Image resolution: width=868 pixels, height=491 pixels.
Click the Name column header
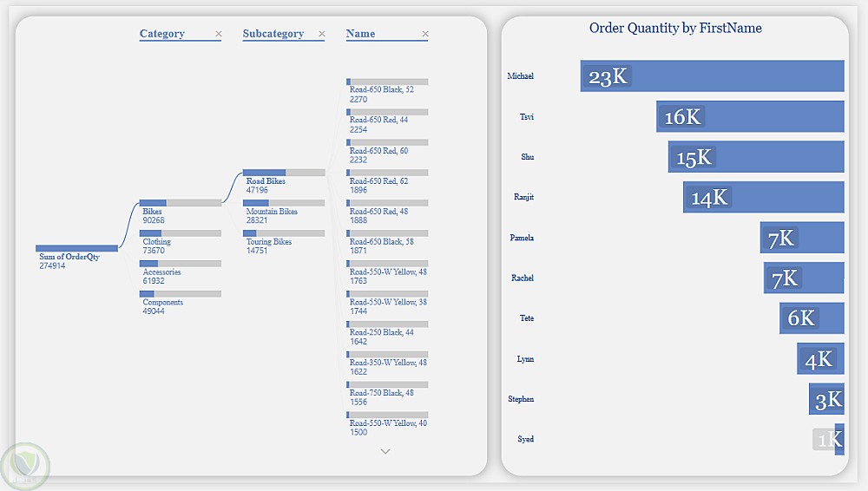[x=361, y=34]
